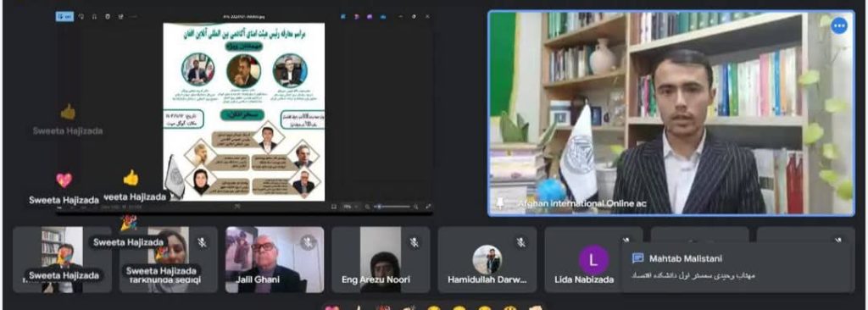This screenshot has height=310, width=868.
Task: Click the zoom slider in the photo viewer
Action: [392, 207]
